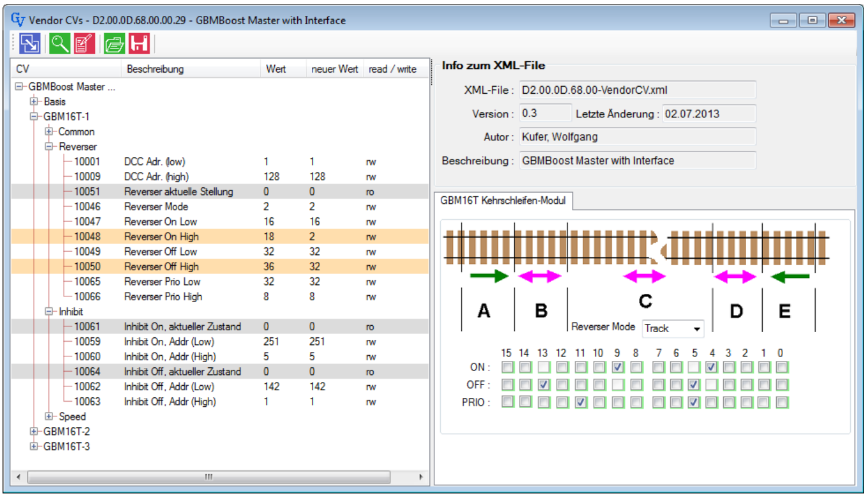This screenshot has height=496, width=868.
Task: Enable ON checkbox for bit 12
Action: point(562,367)
